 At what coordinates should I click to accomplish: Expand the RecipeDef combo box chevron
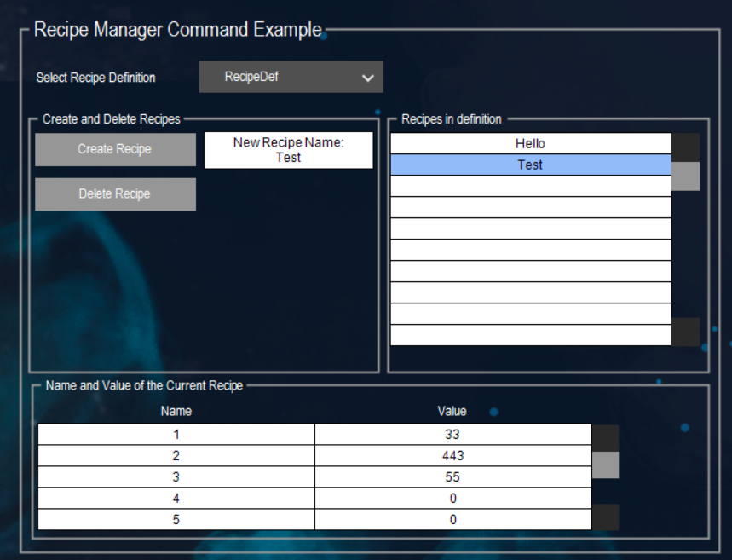click(x=368, y=77)
